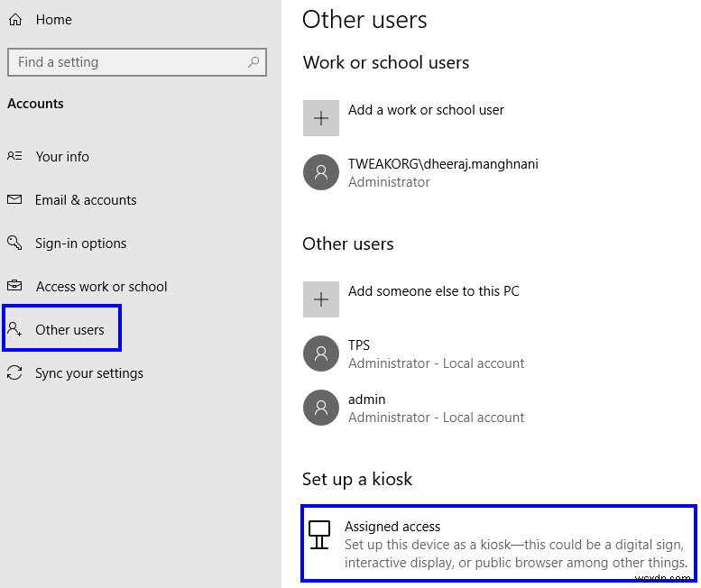Click plus icon to add someone else
This screenshot has width=701, height=588.
point(321,299)
